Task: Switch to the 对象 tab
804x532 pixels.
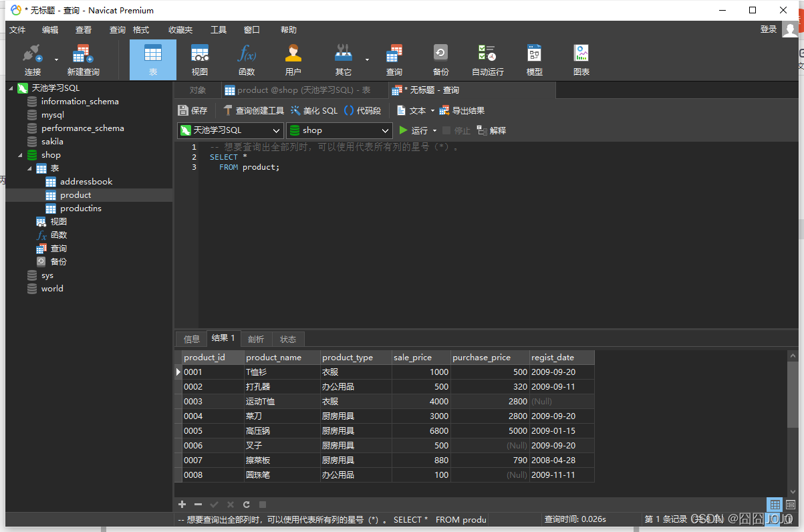Action: 198,90
